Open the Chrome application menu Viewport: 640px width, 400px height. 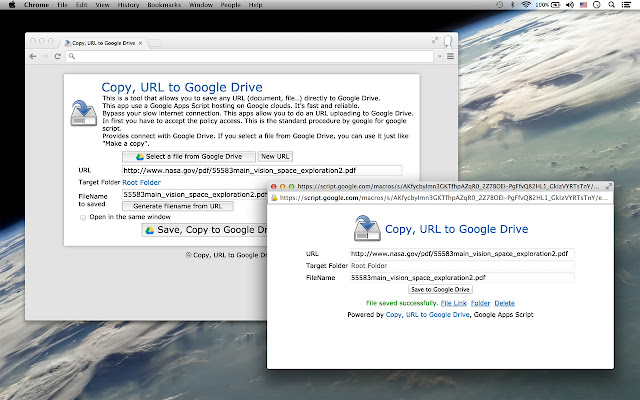[x=36, y=5]
